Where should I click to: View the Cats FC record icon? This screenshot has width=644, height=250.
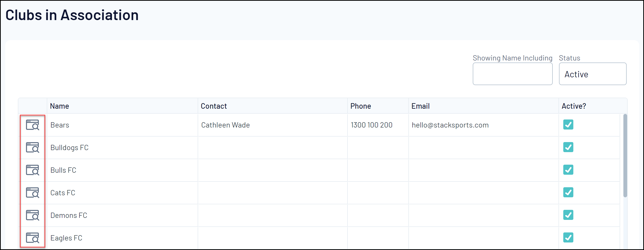point(32,193)
